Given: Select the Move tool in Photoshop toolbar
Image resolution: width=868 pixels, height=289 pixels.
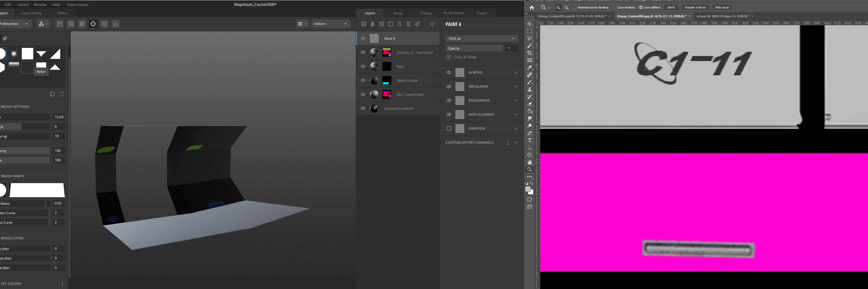Looking at the screenshot, I should pyautogui.click(x=530, y=24).
